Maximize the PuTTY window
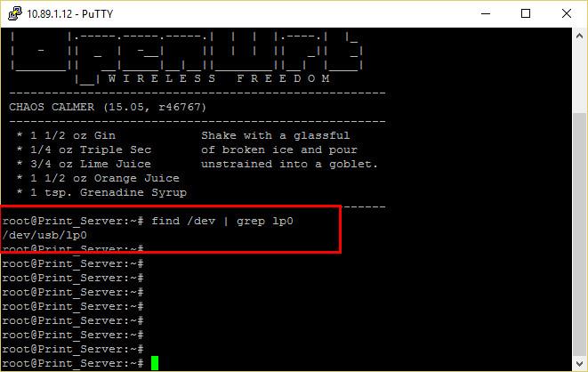588x372 pixels. pos(526,14)
